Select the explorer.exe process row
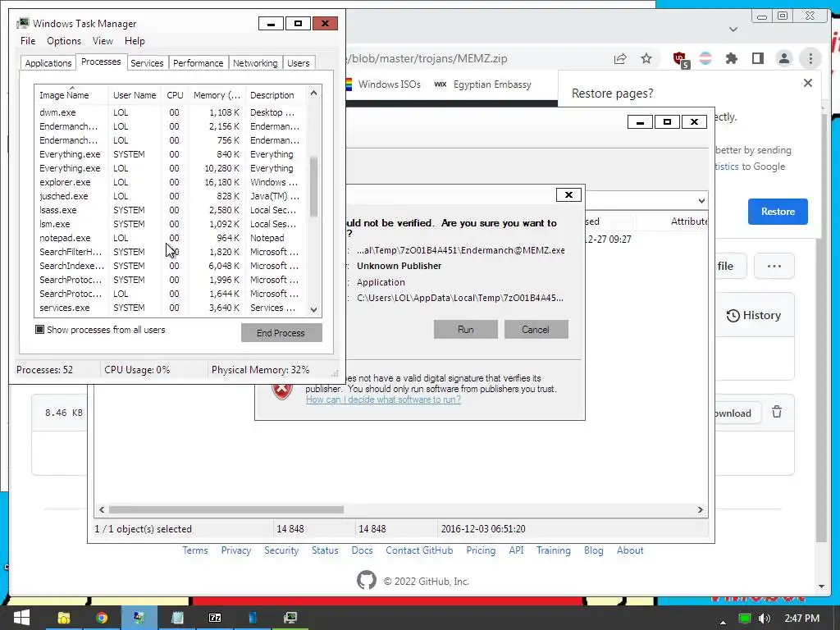This screenshot has width=840, height=630. tap(171, 182)
